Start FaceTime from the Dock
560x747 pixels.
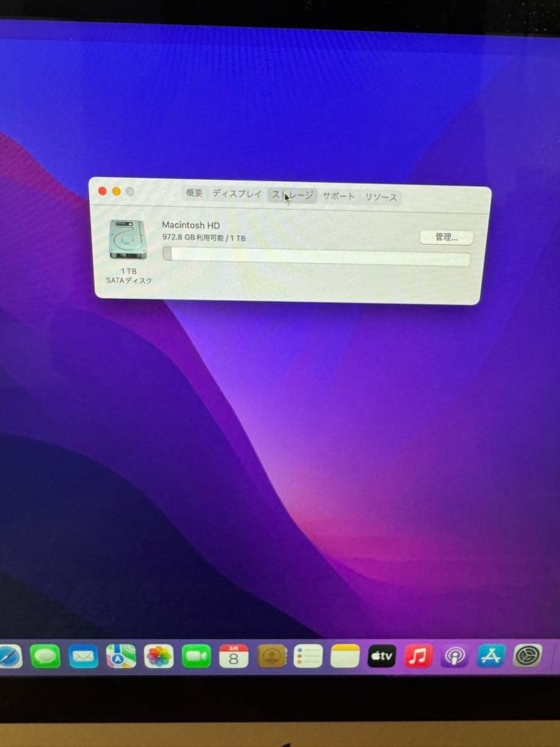(197, 655)
